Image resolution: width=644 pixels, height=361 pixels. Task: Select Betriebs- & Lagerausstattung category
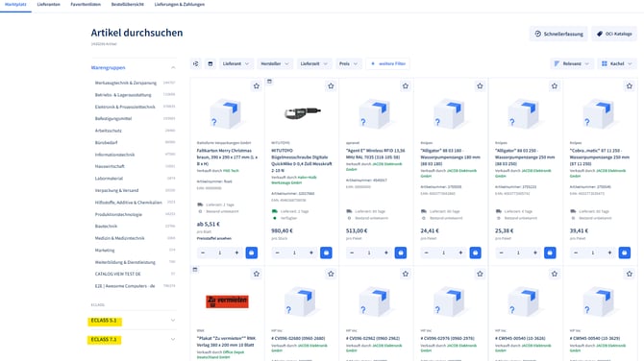(123, 95)
